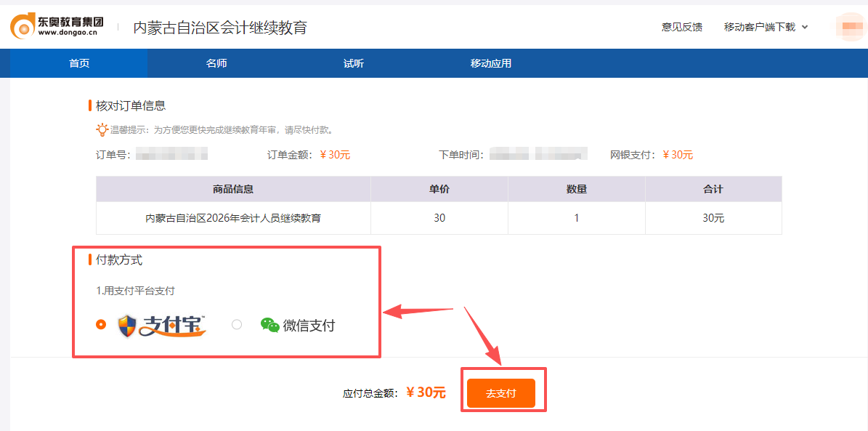Click the WeChat Pay green icon

[269, 325]
